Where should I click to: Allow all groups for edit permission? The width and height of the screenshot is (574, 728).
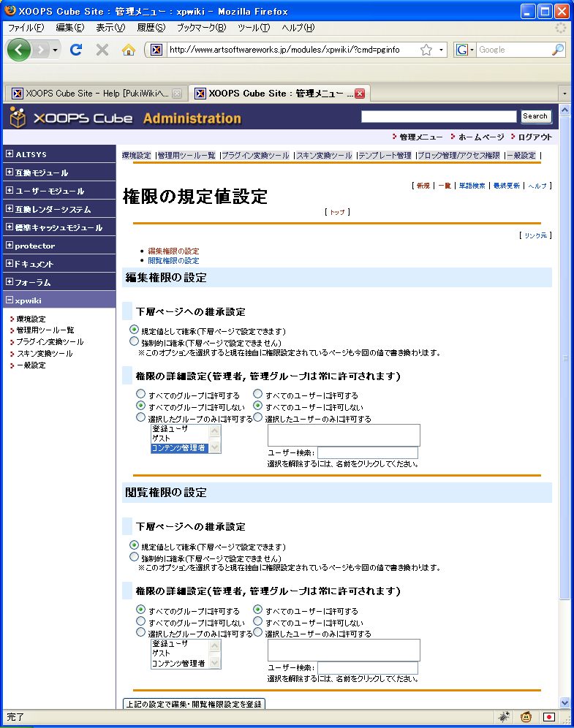[141, 395]
